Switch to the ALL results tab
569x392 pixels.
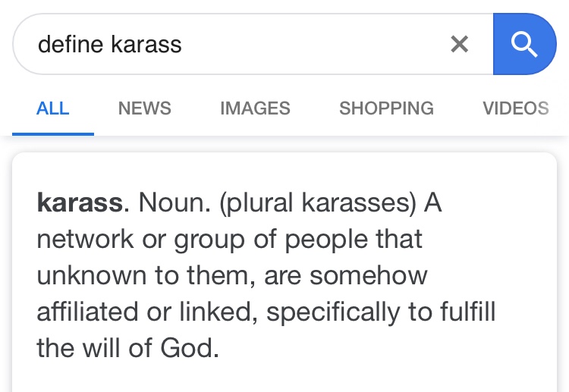tap(53, 108)
